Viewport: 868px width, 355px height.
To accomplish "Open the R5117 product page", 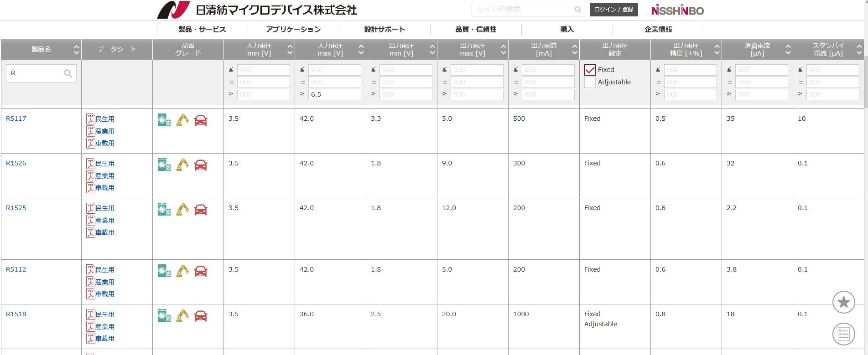I will pyautogui.click(x=16, y=118).
